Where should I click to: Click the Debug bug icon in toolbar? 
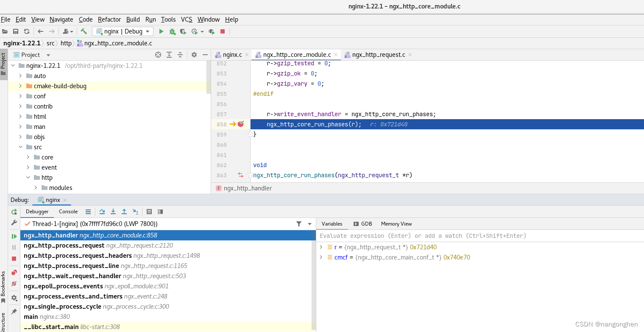click(172, 31)
